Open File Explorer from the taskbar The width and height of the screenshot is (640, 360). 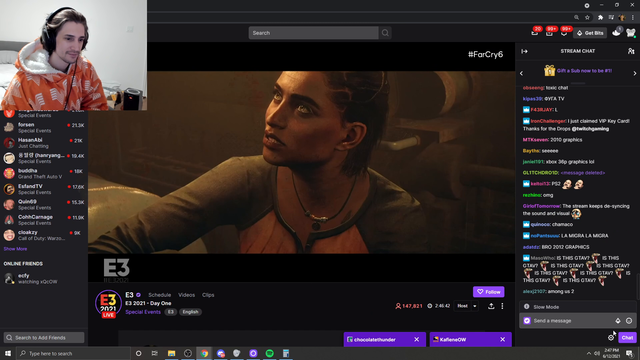(x=171, y=353)
